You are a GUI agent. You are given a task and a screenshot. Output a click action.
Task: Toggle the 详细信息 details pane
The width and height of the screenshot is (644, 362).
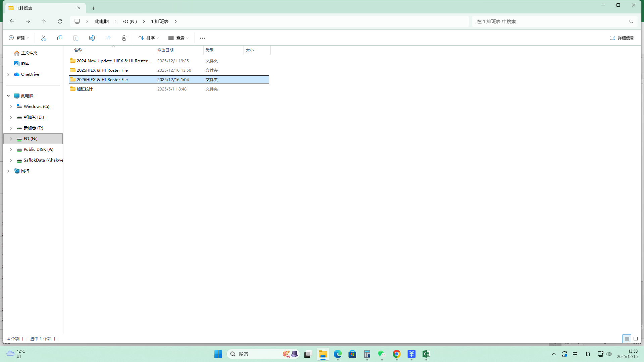tap(622, 38)
